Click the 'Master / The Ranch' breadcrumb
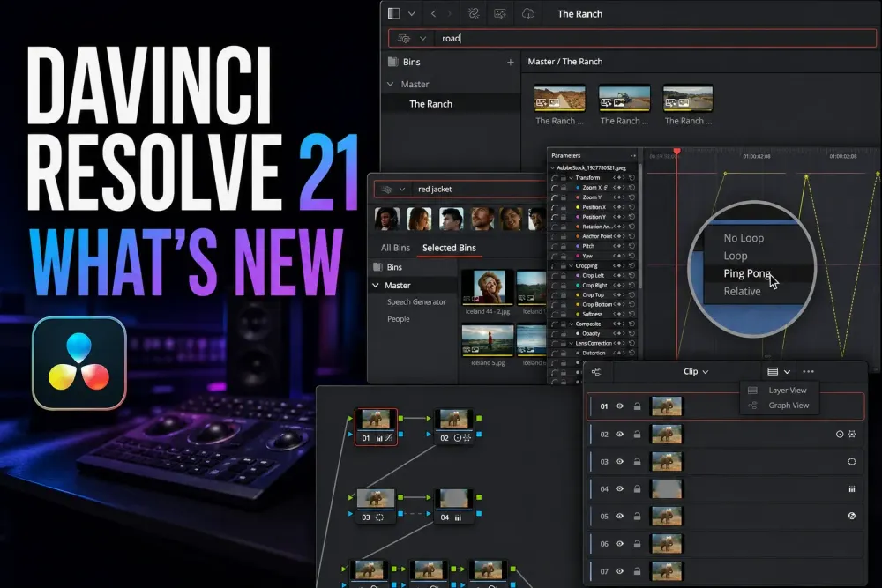882x588 pixels. [x=564, y=62]
